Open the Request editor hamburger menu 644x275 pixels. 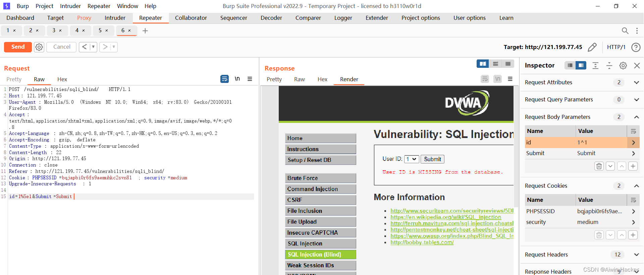click(250, 79)
